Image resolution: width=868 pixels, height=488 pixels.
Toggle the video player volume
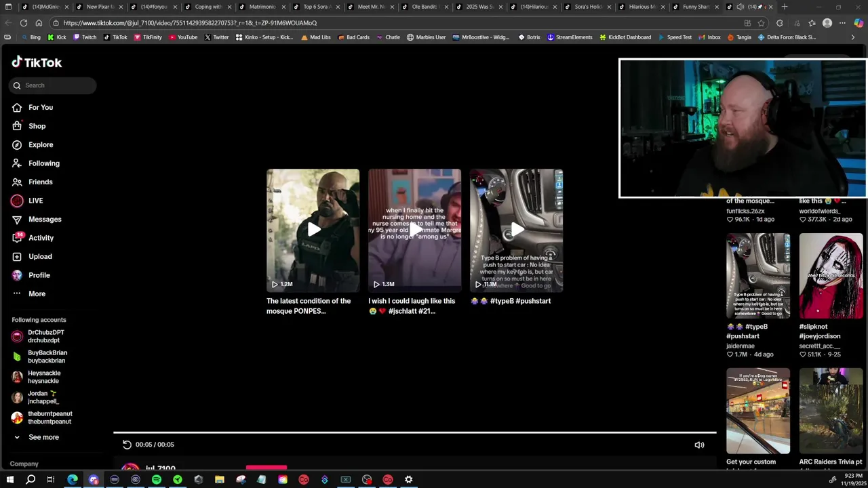coord(699,445)
